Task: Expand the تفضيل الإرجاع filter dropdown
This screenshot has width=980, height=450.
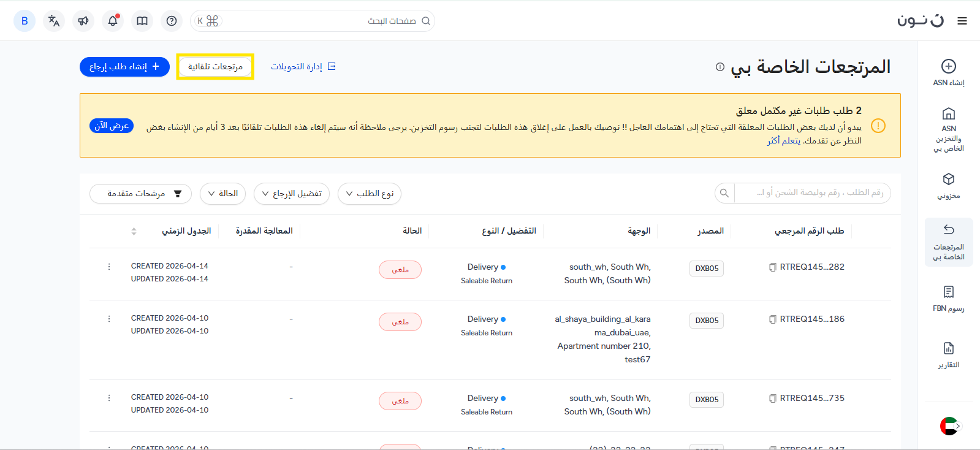Action: tap(292, 194)
